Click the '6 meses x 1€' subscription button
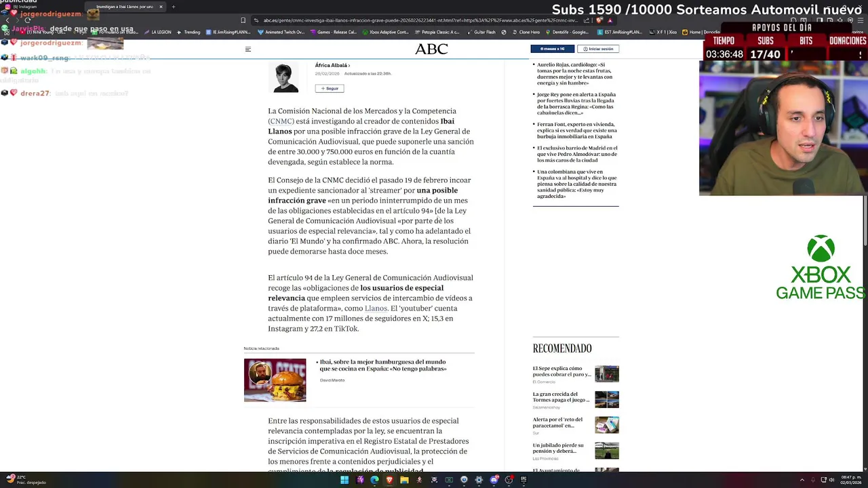The width and height of the screenshot is (868, 488). 552,49
